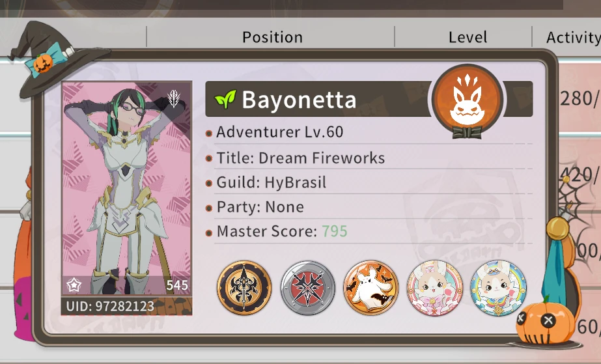The height and width of the screenshot is (364, 601).
Task: Click the class emblem atop the portrait
Action: [174, 98]
